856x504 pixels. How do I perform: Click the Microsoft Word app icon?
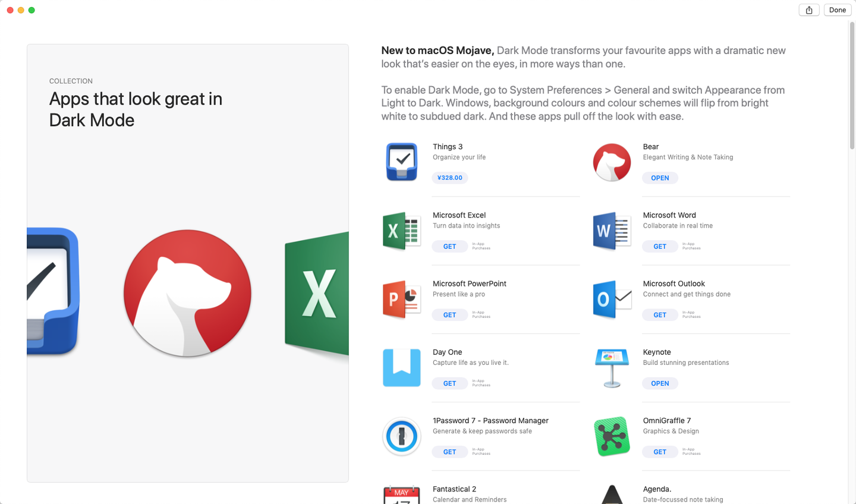pyautogui.click(x=612, y=231)
